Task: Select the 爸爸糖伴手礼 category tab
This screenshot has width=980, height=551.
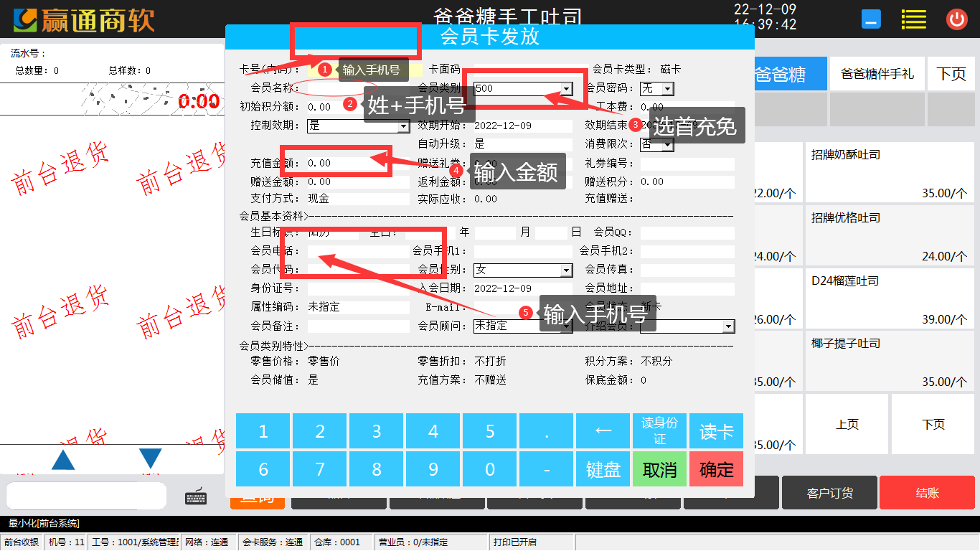Action: (x=877, y=74)
